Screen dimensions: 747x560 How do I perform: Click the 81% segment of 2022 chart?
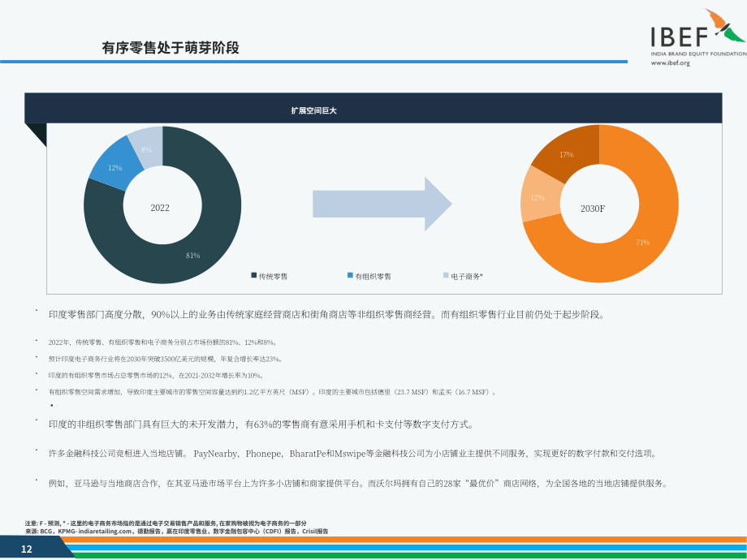click(x=192, y=256)
